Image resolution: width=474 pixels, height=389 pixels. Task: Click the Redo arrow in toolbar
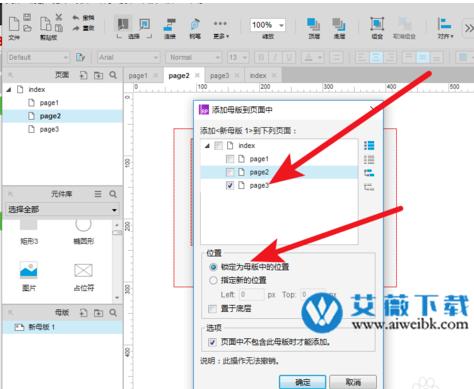click(76, 28)
